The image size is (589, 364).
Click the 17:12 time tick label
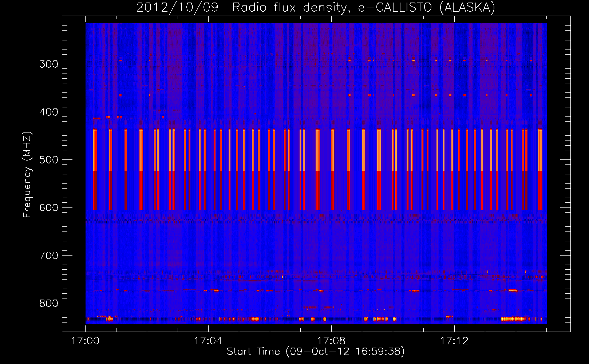point(454,341)
